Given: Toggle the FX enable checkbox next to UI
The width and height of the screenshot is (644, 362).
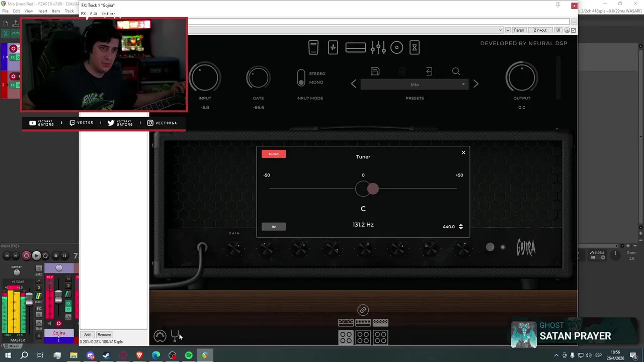Looking at the screenshot, I should coord(574,30).
